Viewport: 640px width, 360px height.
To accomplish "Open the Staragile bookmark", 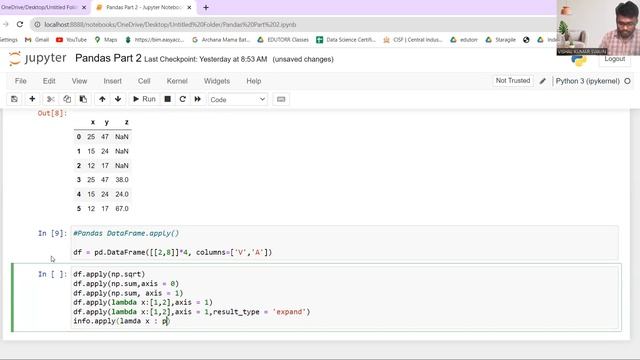I will tap(501, 40).
